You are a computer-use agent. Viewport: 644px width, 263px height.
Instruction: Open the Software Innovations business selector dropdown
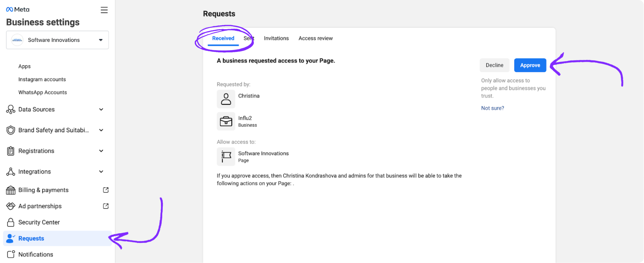[57, 40]
